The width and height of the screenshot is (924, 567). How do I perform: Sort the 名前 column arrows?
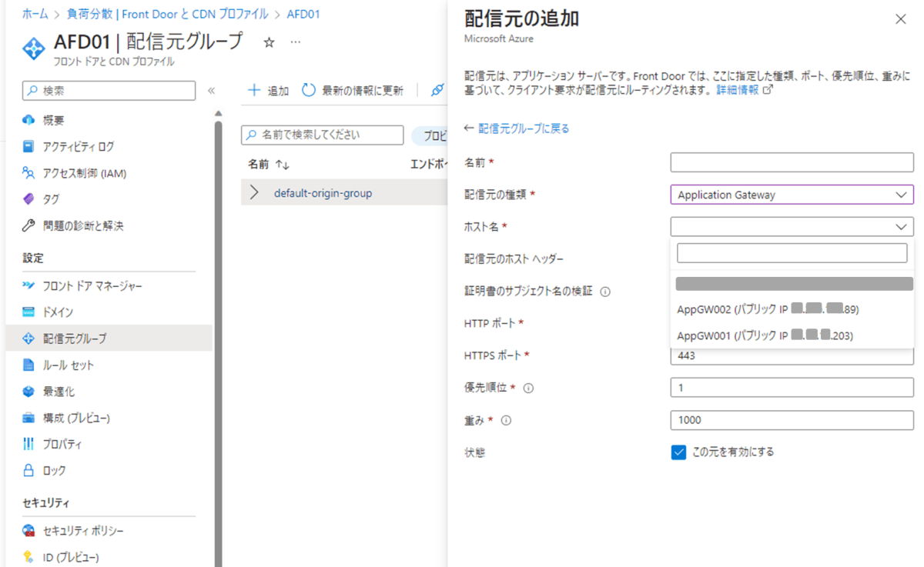click(282, 165)
